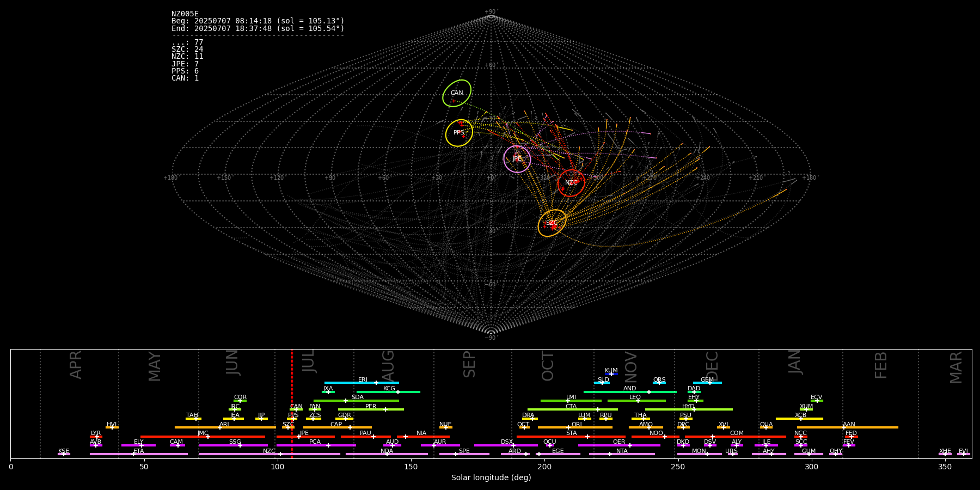Click the 'End: 20250707 18:37:48' line
This screenshot has width=980, height=490.
coord(258,28)
